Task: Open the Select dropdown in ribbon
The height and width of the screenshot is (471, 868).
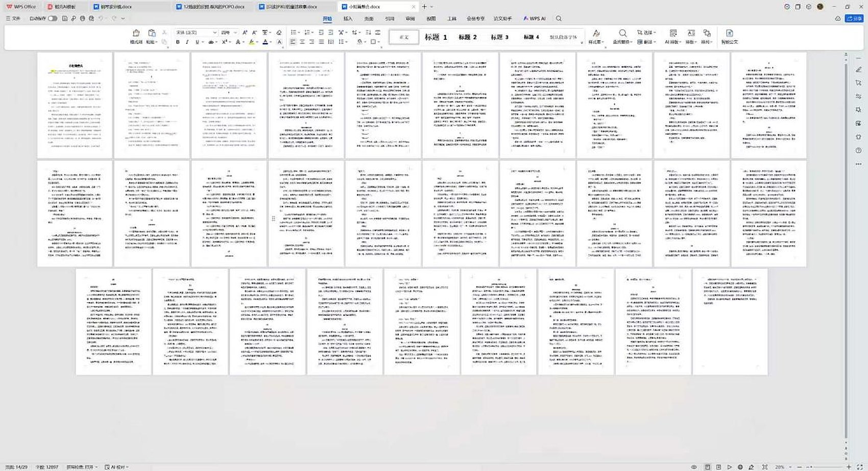Action: point(646,32)
